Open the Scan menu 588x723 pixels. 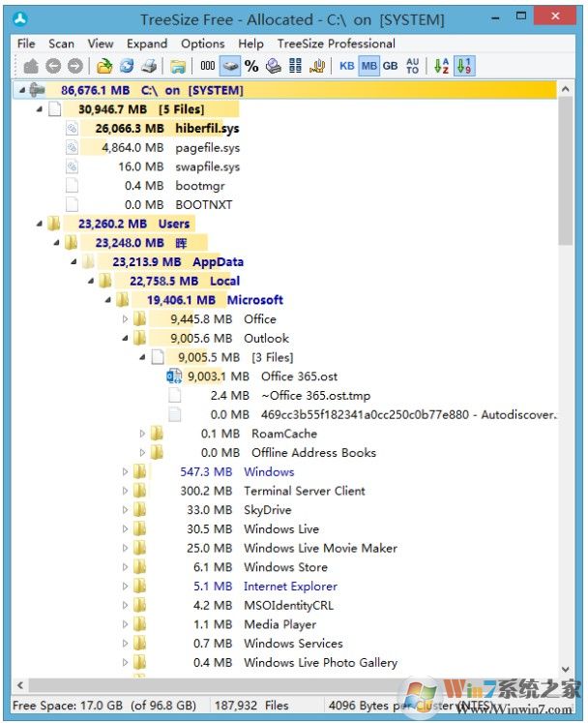pyautogui.click(x=61, y=44)
